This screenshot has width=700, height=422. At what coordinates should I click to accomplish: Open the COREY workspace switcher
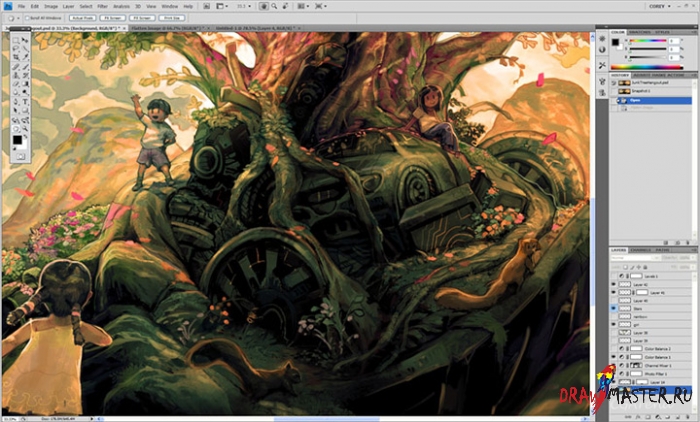(659, 6)
